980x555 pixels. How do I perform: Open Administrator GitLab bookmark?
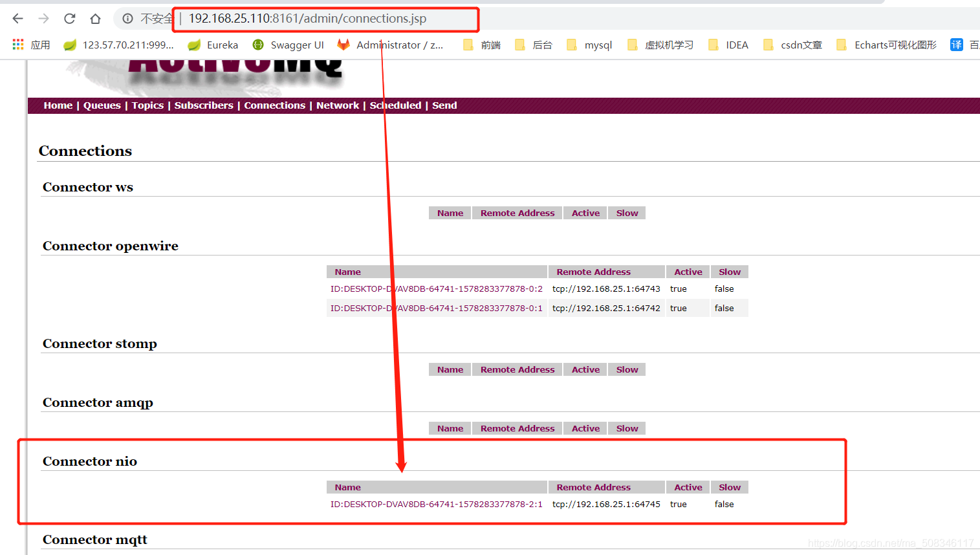pos(390,45)
